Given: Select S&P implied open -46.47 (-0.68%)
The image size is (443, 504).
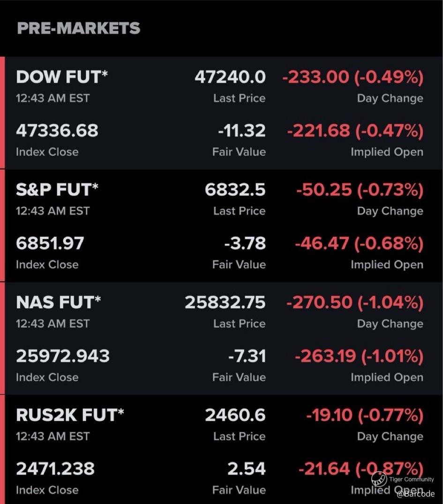Looking at the screenshot, I should click(359, 243).
